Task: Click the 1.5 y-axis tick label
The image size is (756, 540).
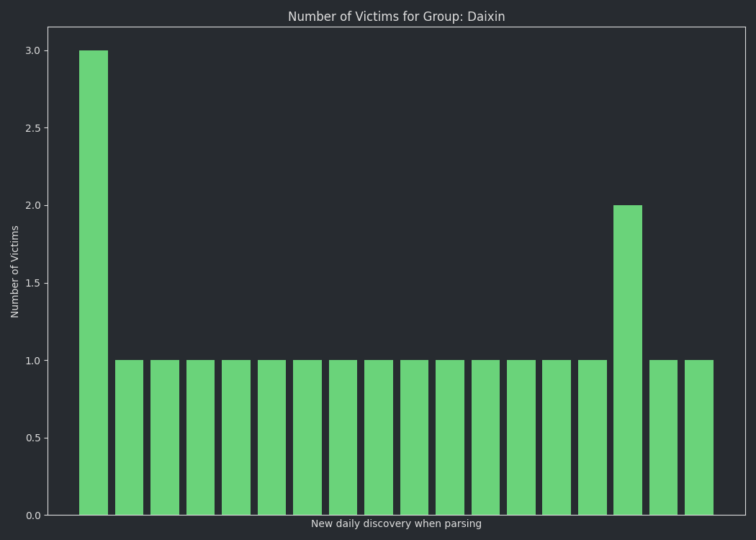Action: tap(33, 284)
